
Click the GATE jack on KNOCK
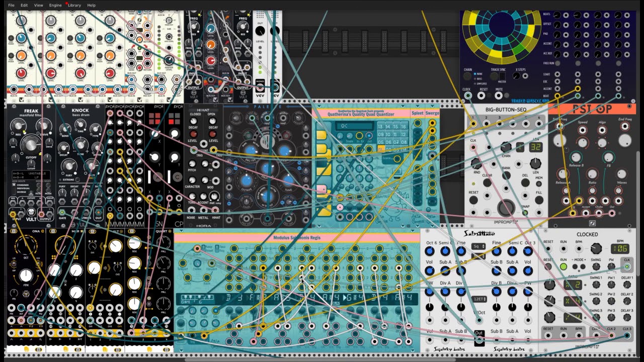62,213
